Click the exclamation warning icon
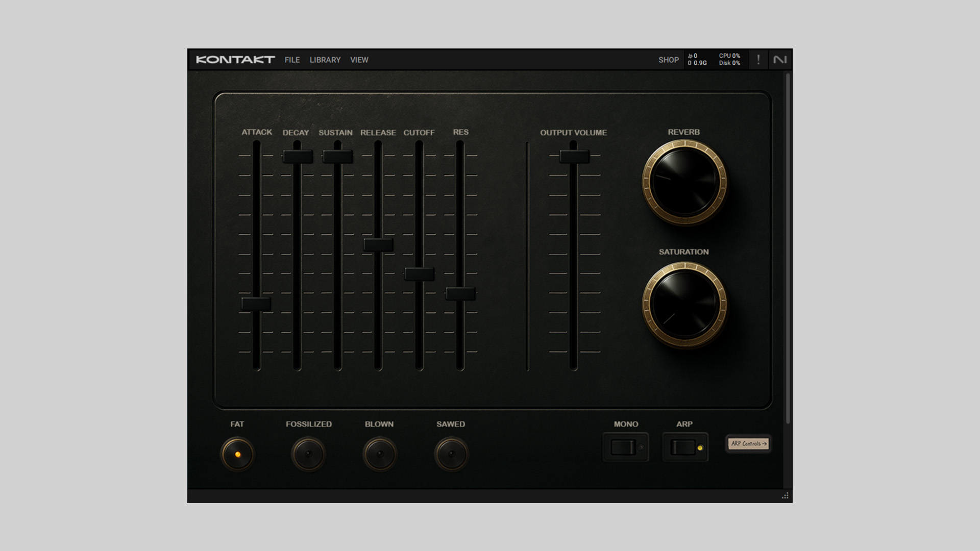The width and height of the screenshot is (980, 551). point(758,60)
